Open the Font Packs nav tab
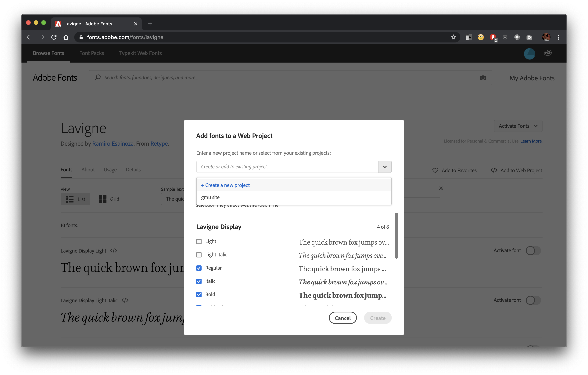588x375 pixels. 91,53
